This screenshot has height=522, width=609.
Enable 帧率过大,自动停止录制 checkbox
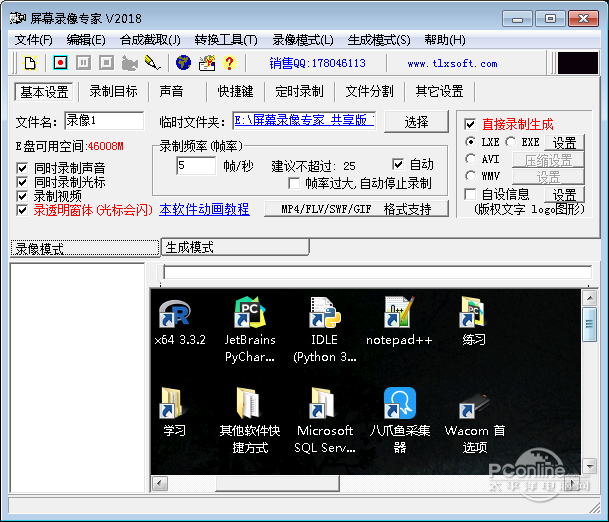[294, 183]
